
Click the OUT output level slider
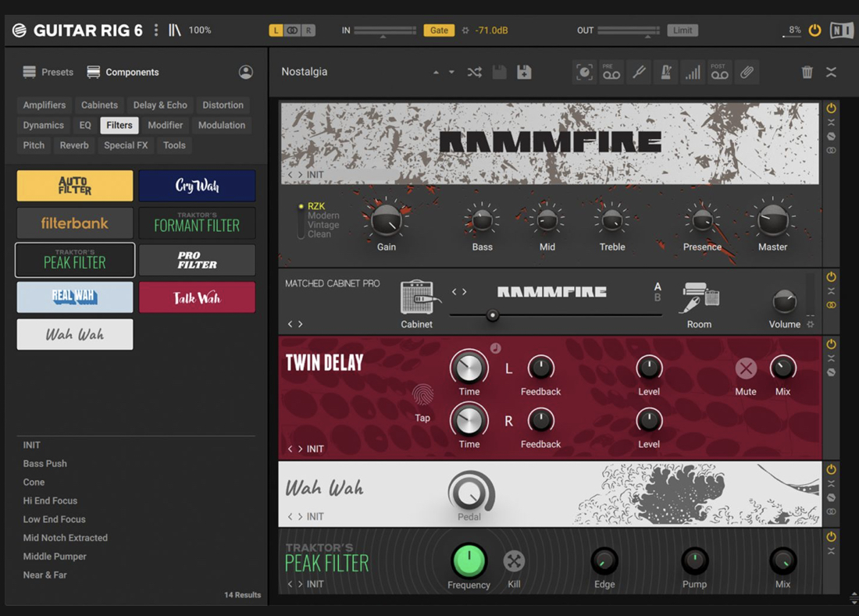(629, 30)
